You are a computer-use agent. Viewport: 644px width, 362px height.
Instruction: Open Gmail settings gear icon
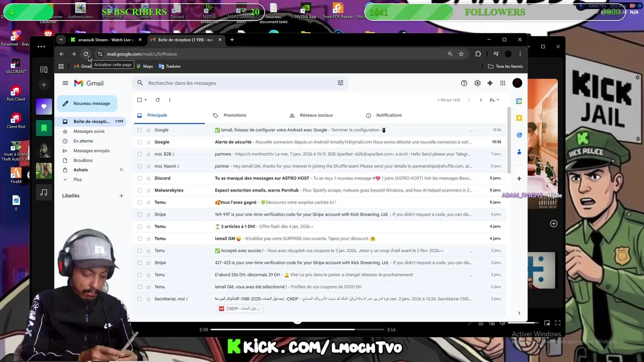click(x=477, y=83)
